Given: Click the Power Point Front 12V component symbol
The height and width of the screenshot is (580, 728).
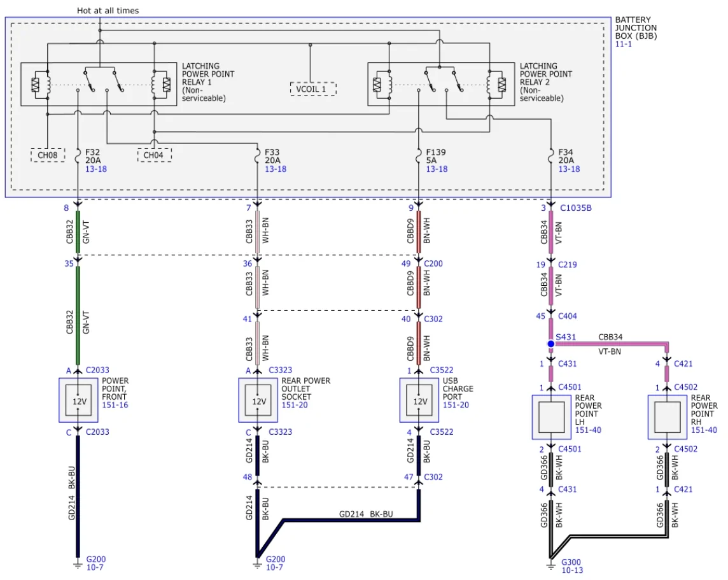Looking at the screenshot, I should [x=78, y=400].
